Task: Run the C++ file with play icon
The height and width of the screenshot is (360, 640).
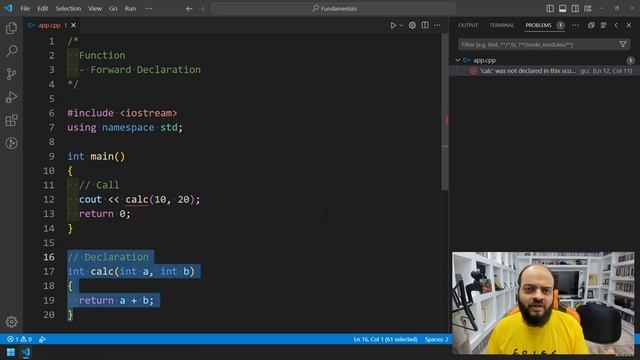Action: point(393,25)
